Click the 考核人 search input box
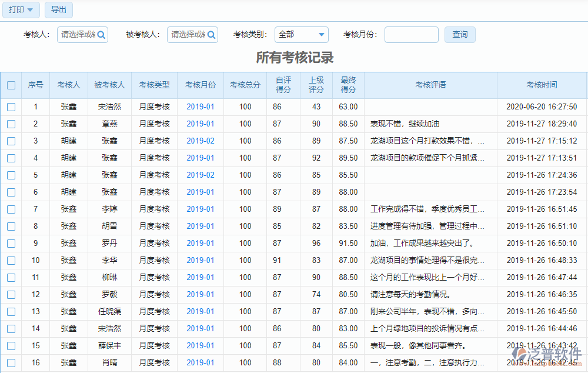Screen dimensions: 588x373 coord(77,34)
